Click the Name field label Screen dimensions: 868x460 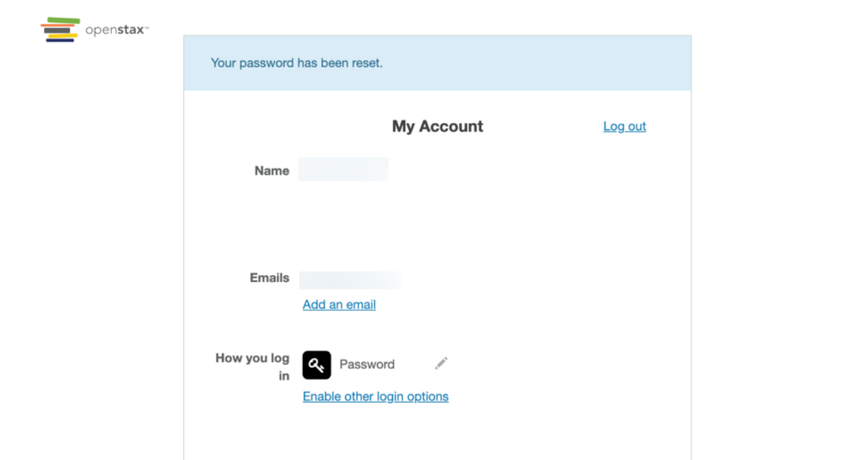[272, 171]
